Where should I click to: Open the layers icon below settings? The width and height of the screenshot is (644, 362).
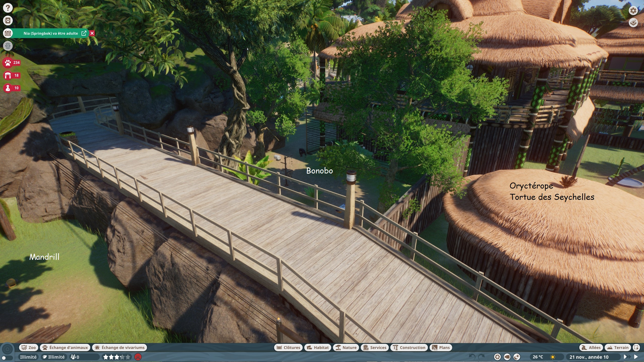tap(633, 23)
